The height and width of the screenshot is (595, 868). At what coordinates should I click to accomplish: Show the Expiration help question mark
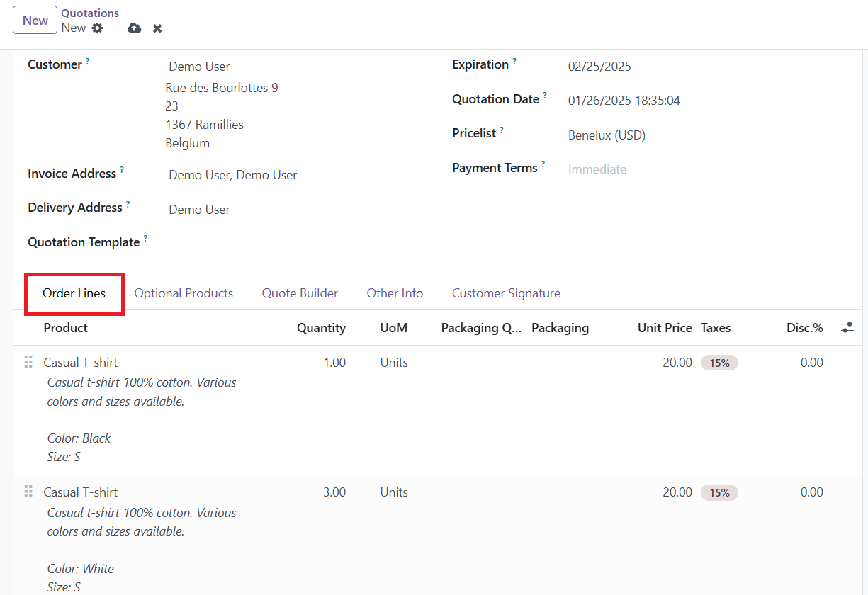click(x=514, y=62)
